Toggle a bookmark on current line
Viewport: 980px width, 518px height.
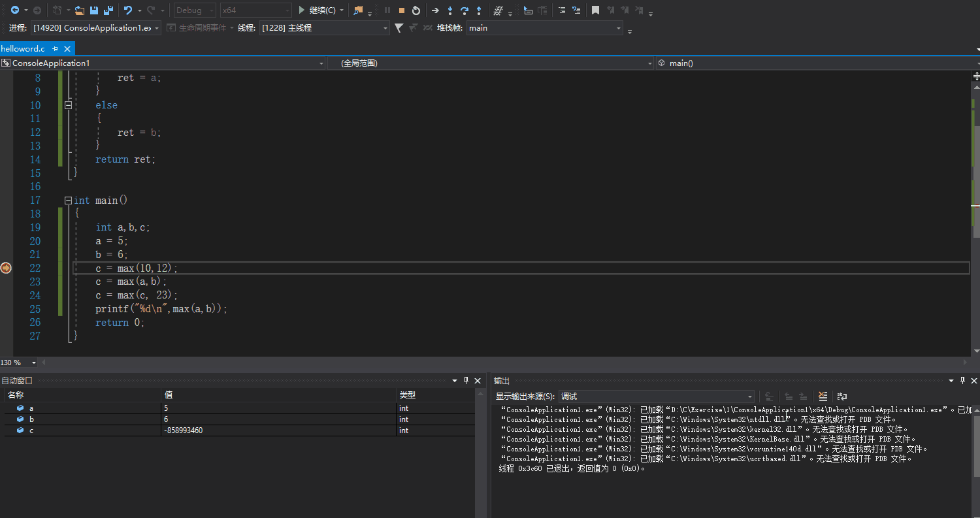(x=595, y=10)
